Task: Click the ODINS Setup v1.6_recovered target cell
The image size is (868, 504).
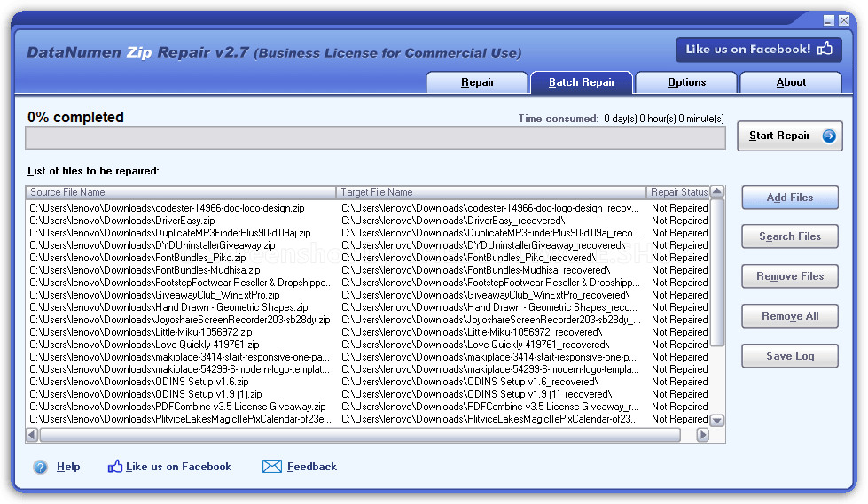Action: pos(469,382)
